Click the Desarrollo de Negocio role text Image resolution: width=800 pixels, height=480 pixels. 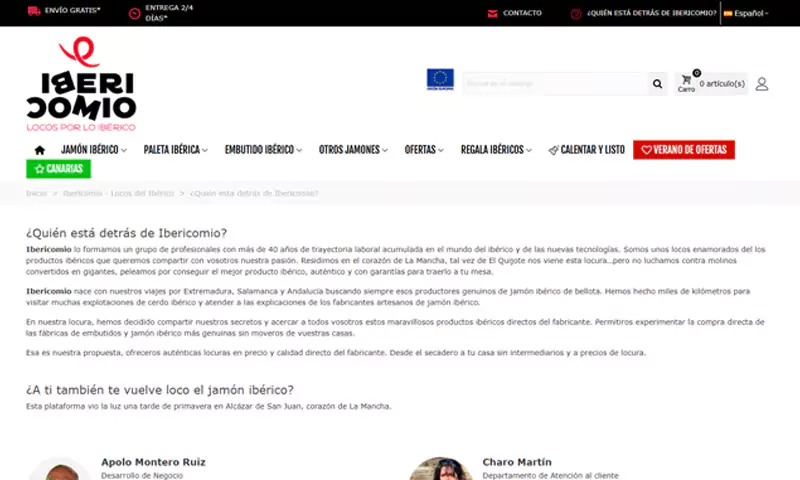(142, 475)
